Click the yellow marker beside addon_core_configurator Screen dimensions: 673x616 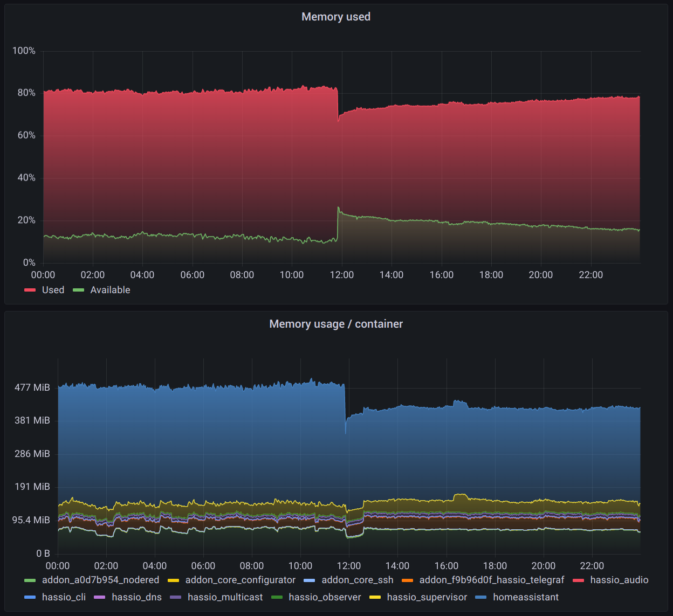click(173, 580)
